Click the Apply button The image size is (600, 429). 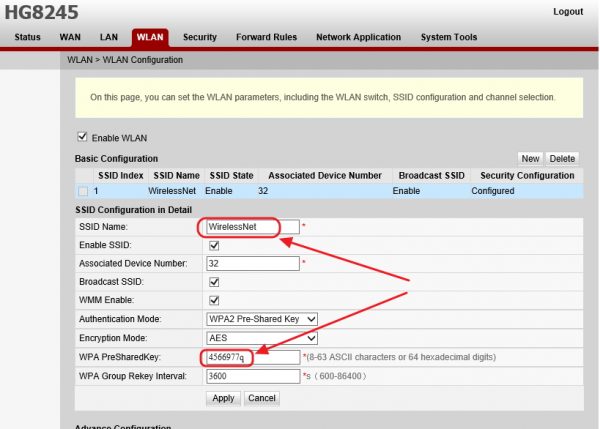(x=223, y=398)
